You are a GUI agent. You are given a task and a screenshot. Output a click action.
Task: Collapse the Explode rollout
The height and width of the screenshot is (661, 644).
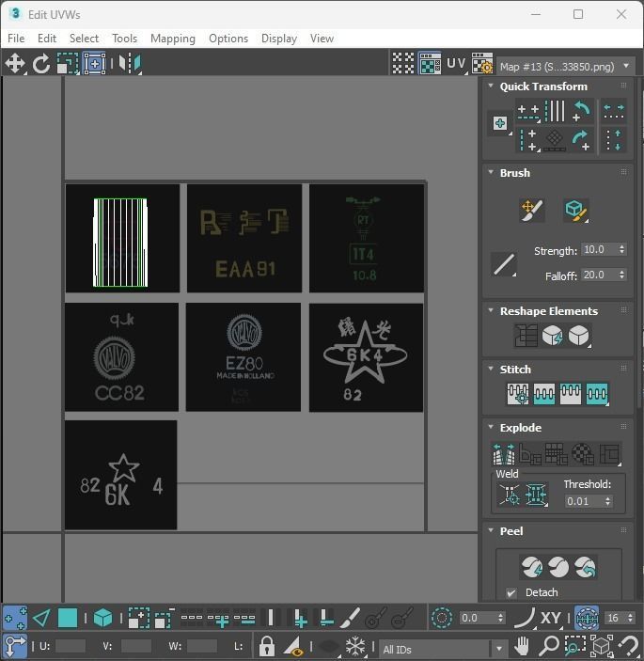(491, 427)
